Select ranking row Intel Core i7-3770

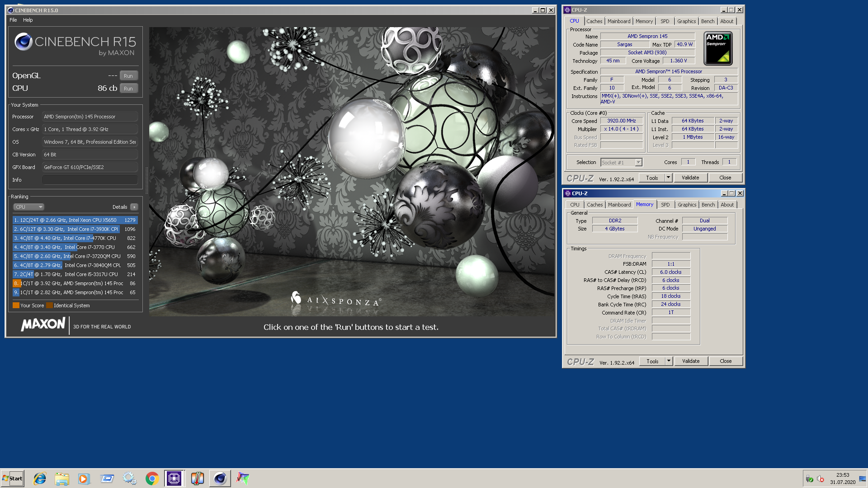[x=75, y=247]
